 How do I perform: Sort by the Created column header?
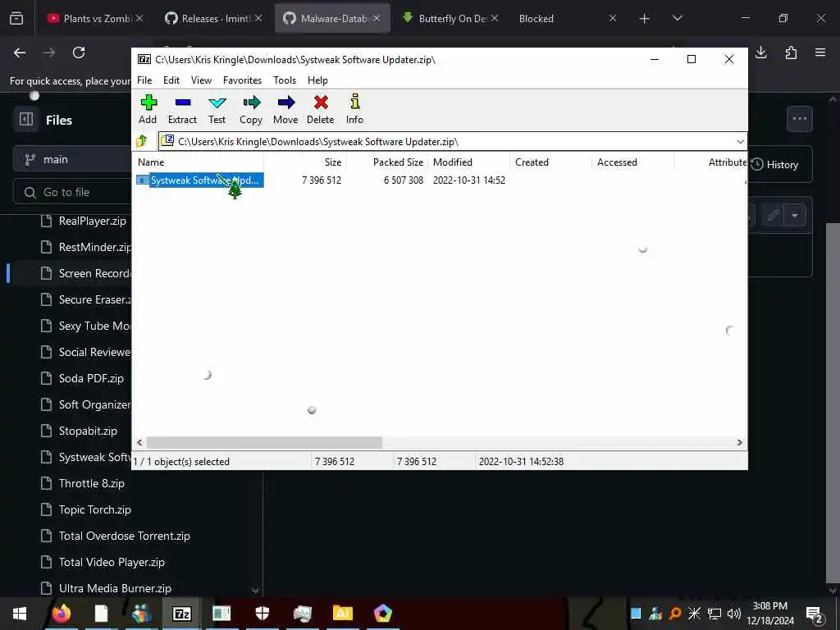tap(551, 162)
